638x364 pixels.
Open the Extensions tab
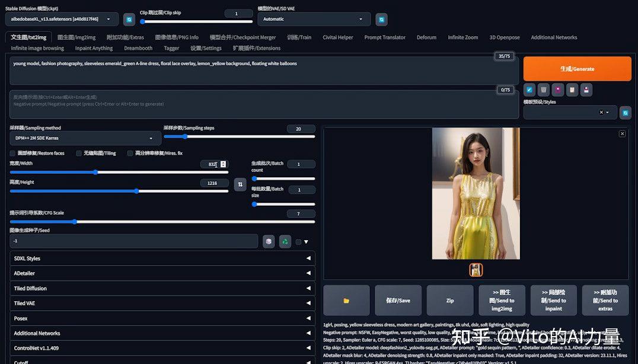pos(256,48)
